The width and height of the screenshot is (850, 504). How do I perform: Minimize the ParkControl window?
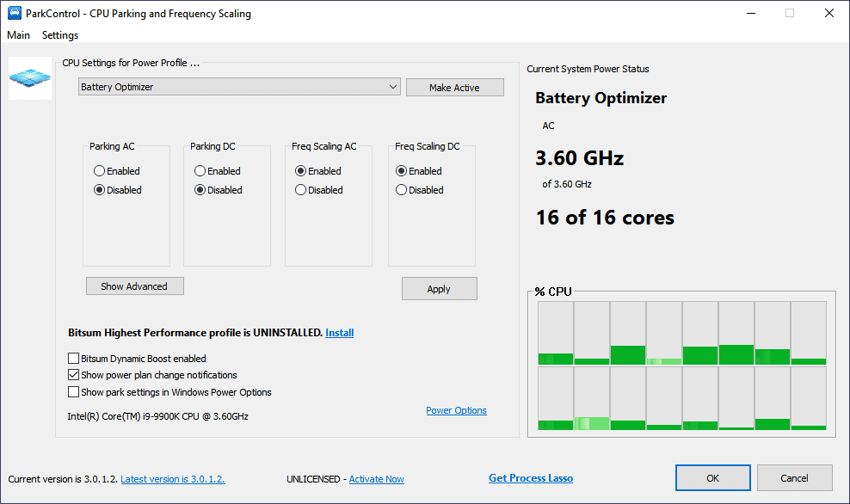coord(751,13)
